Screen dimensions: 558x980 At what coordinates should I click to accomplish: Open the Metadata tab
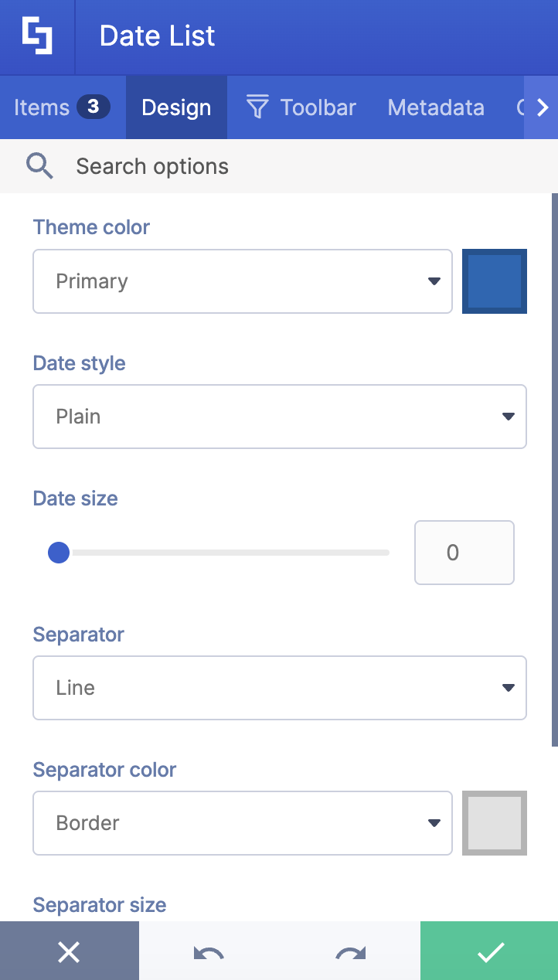point(436,107)
